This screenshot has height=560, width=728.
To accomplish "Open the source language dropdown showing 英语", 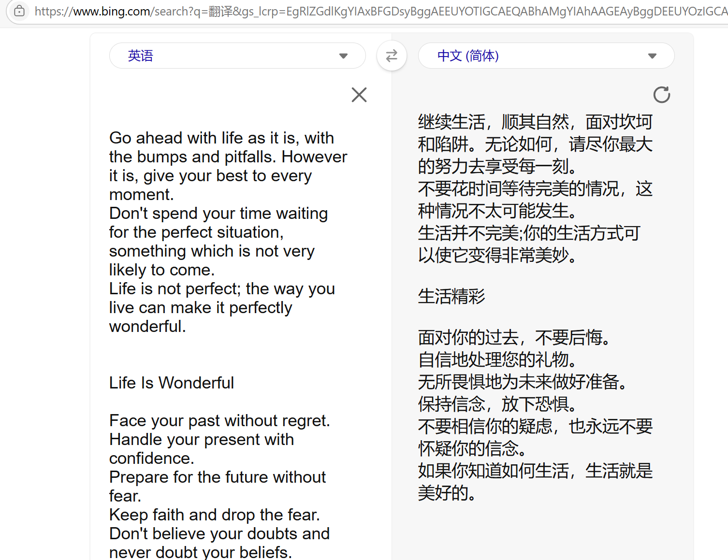I will tap(237, 56).
